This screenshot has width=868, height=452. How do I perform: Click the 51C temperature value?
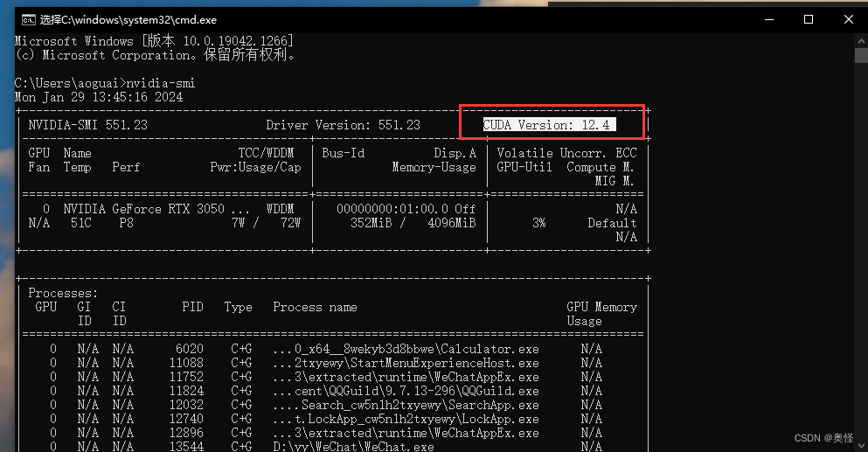80,223
